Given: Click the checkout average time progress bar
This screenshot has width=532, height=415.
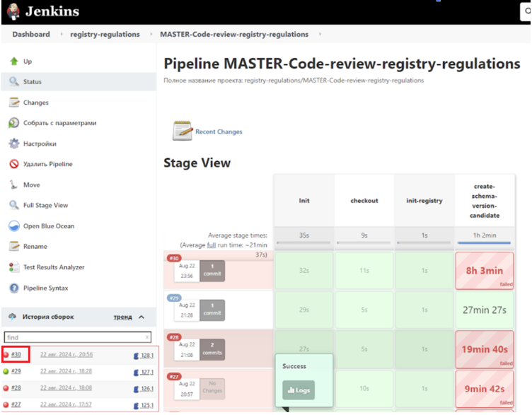Looking at the screenshot, I should (x=364, y=242).
